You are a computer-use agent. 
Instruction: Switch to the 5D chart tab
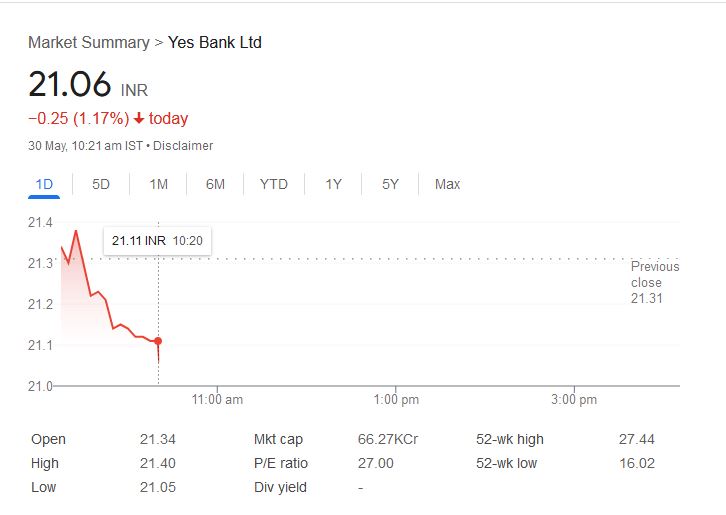coord(101,184)
